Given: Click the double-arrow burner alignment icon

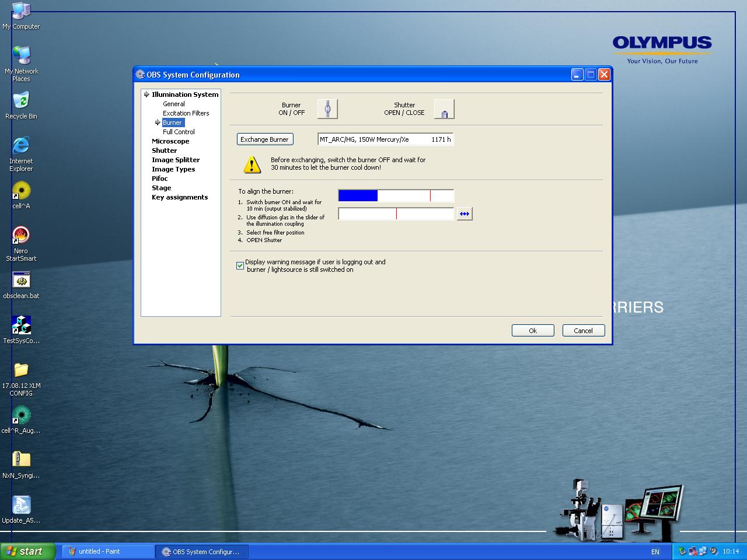Looking at the screenshot, I should (x=464, y=213).
